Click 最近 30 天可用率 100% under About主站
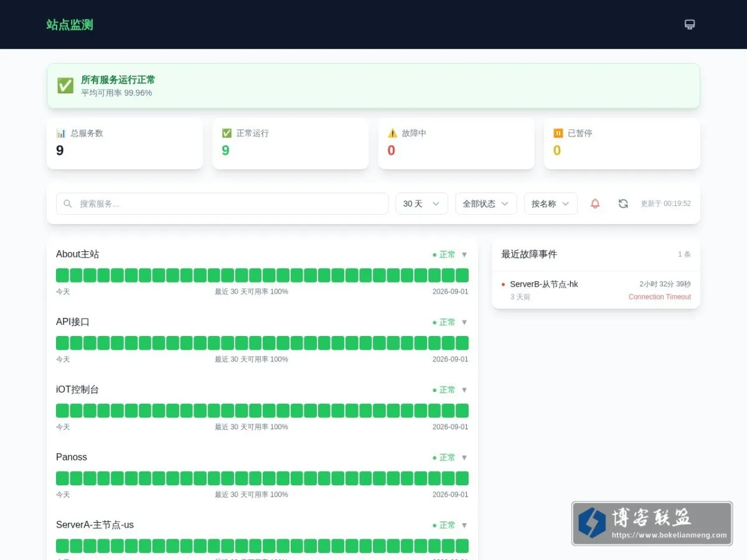 pyautogui.click(x=251, y=291)
